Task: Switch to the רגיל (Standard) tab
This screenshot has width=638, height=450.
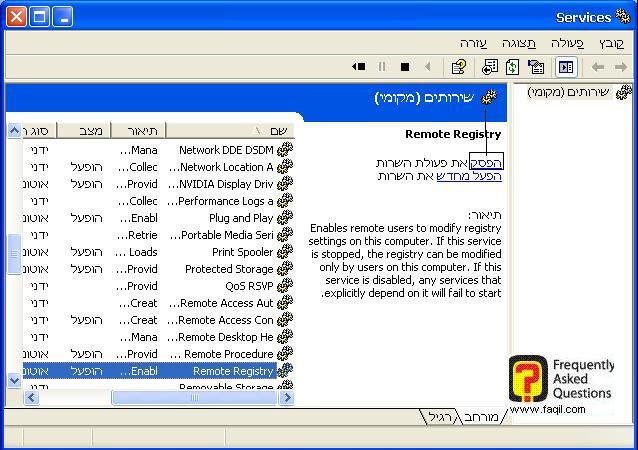Action: (440, 416)
